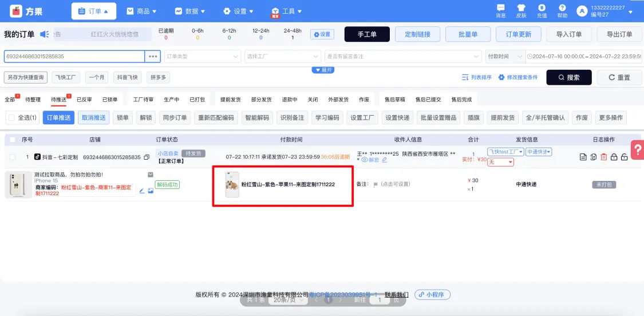Image resolution: width=644 pixels, height=316 pixels.
Task: Expand the account dropdown arrow
Action: (x=630, y=12)
